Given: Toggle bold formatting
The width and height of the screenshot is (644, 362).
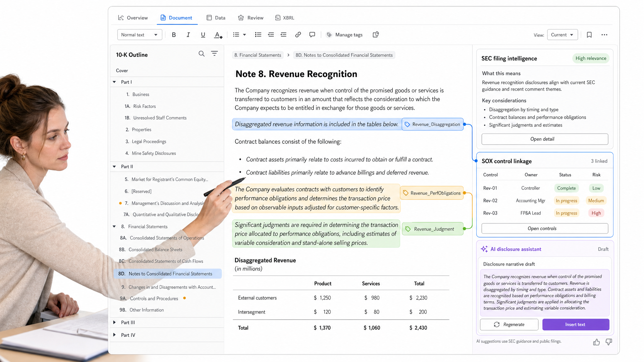Looking at the screenshot, I should point(174,35).
